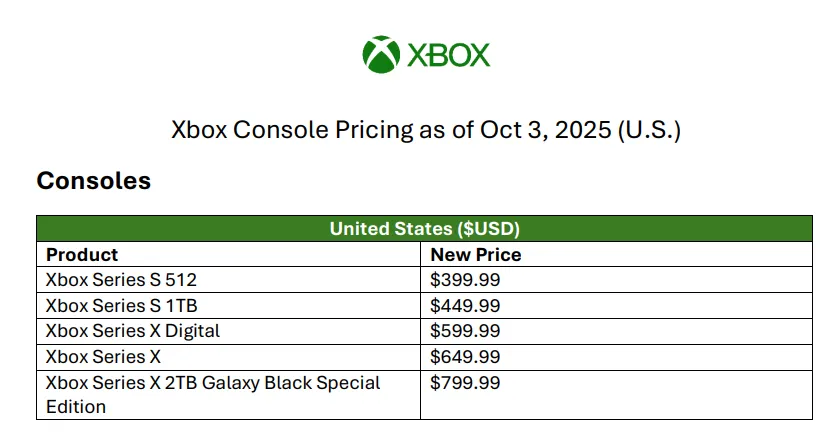Image resolution: width=840 pixels, height=433 pixels.
Task: Click the Product column header
Action: tap(82, 254)
